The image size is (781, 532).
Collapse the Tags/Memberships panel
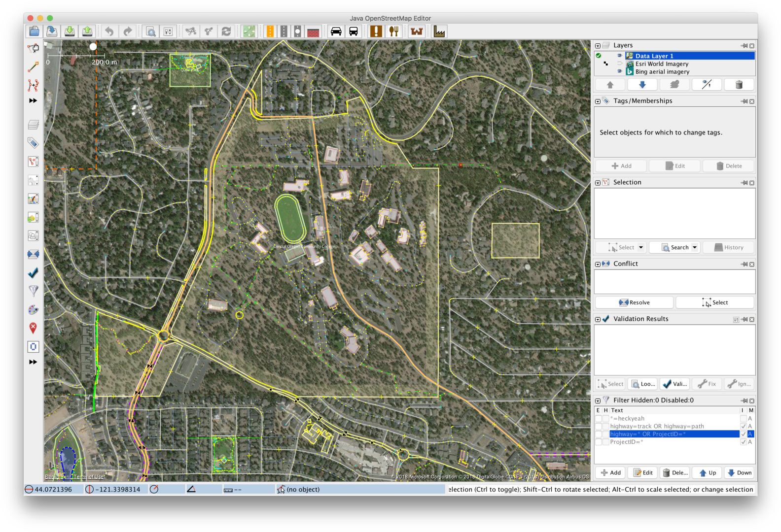click(x=598, y=101)
